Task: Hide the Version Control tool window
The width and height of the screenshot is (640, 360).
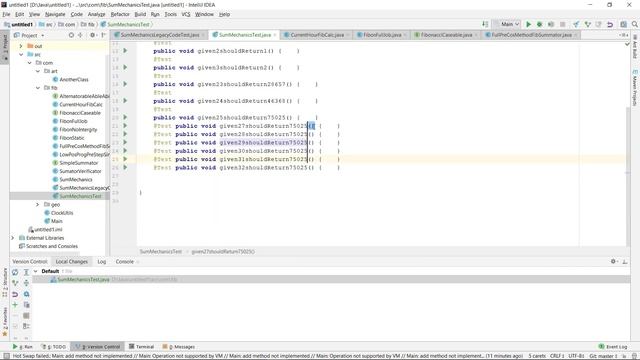Action: click(x=625, y=262)
